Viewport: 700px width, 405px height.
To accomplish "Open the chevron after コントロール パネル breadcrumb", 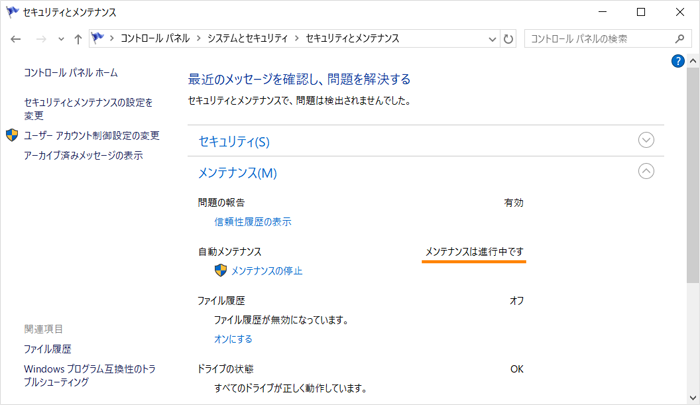I will point(198,38).
